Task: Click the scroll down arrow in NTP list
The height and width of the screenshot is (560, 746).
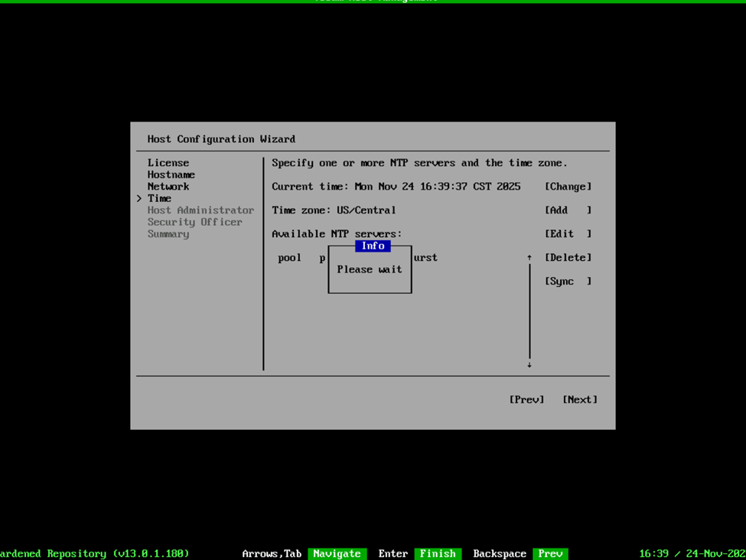Action: point(529,364)
